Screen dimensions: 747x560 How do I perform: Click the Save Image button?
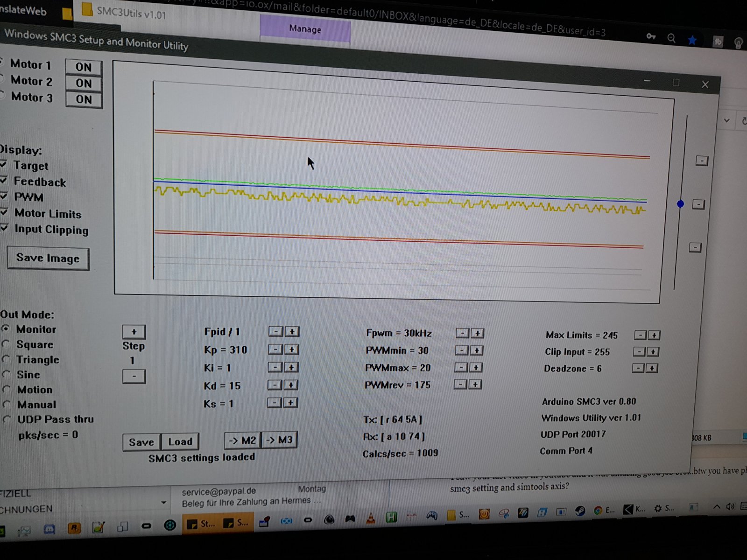coord(48,258)
